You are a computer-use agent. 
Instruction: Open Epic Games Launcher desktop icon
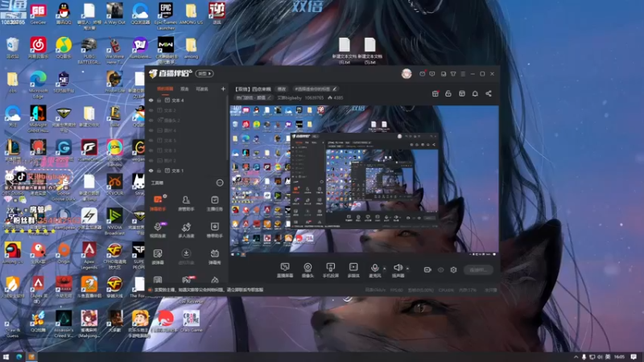(x=166, y=14)
